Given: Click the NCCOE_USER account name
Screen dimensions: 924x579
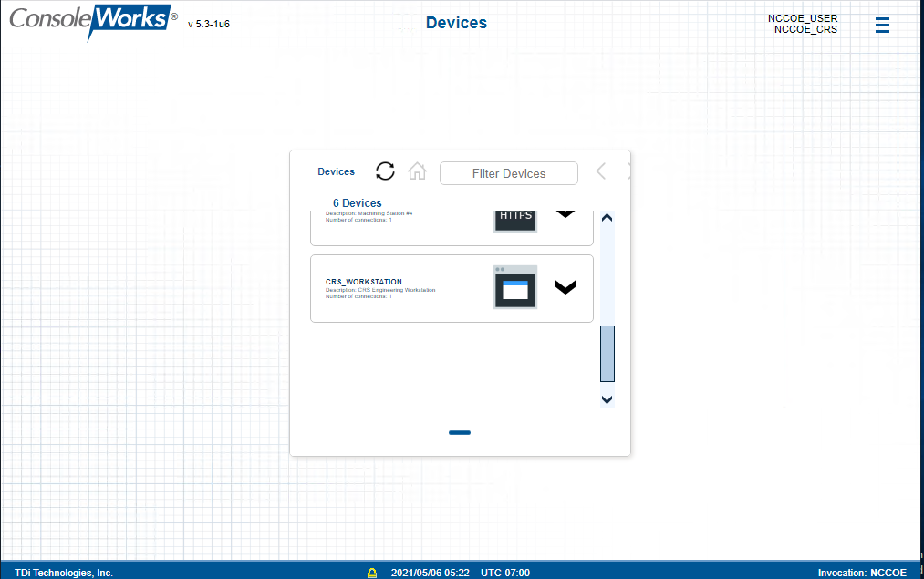Looking at the screenshot, I should [x=803, y=18].
